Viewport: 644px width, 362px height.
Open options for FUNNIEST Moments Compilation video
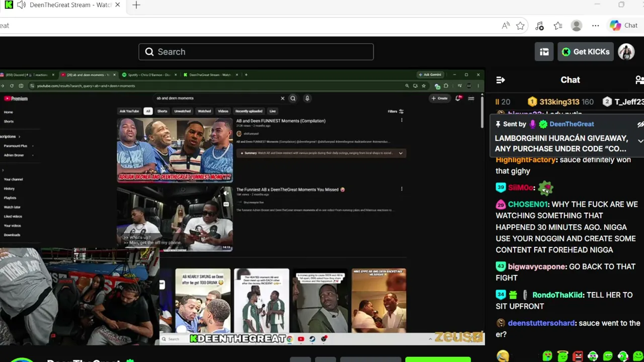(401, 121)
